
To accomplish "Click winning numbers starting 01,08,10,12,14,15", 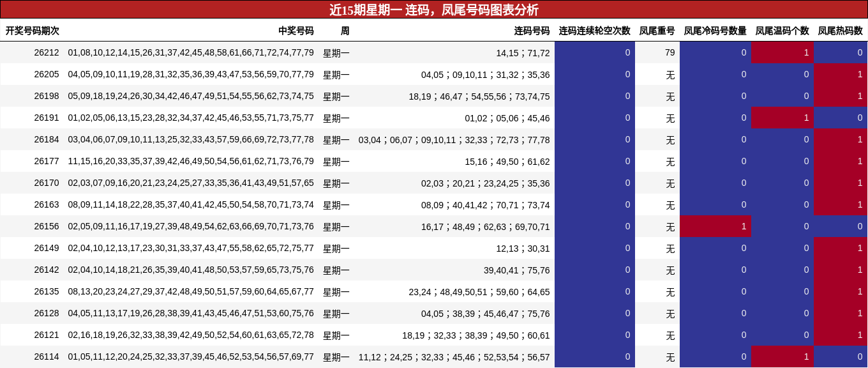I will pos(191,52).
